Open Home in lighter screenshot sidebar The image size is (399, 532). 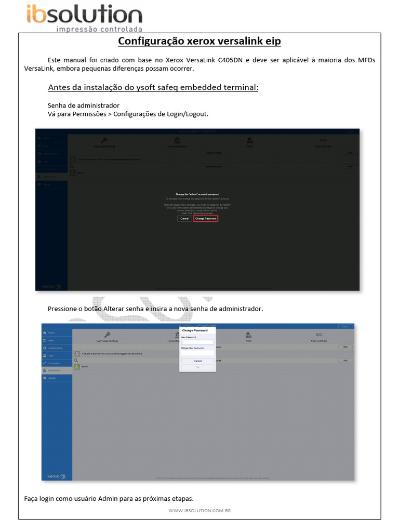(57, 333)
